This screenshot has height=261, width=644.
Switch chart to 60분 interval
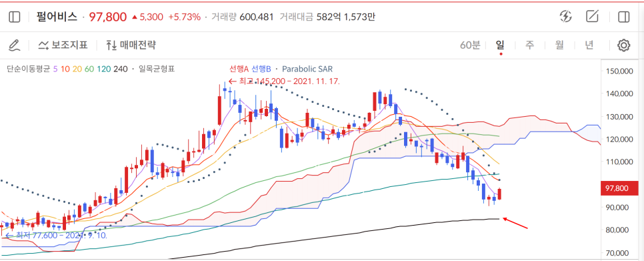(x=470, y=45)
